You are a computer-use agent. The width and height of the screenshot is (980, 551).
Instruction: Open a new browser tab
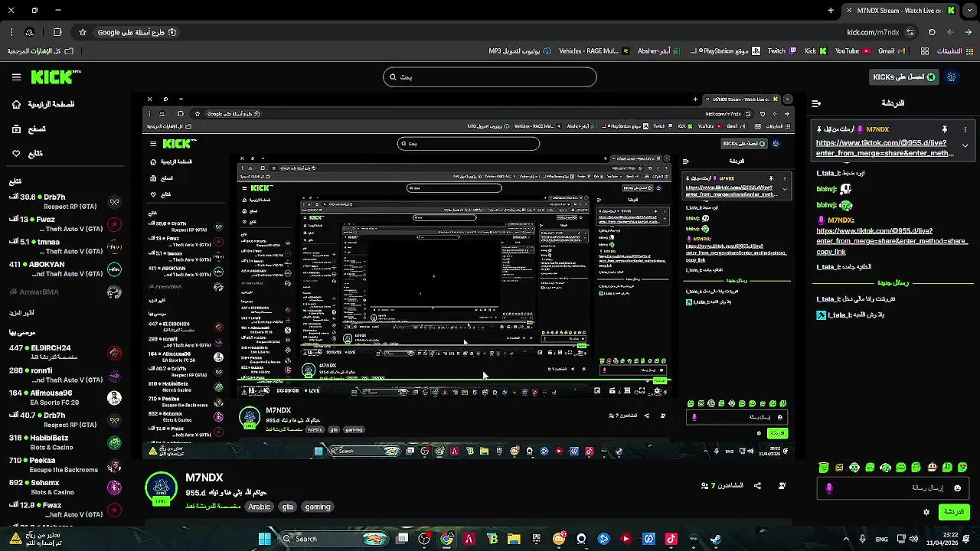click(x=831, y=11)
